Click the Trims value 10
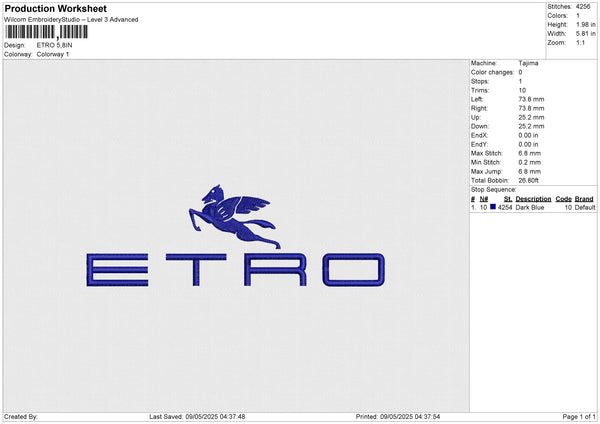The height and width of the screenshot is (424, 600). 522,90
